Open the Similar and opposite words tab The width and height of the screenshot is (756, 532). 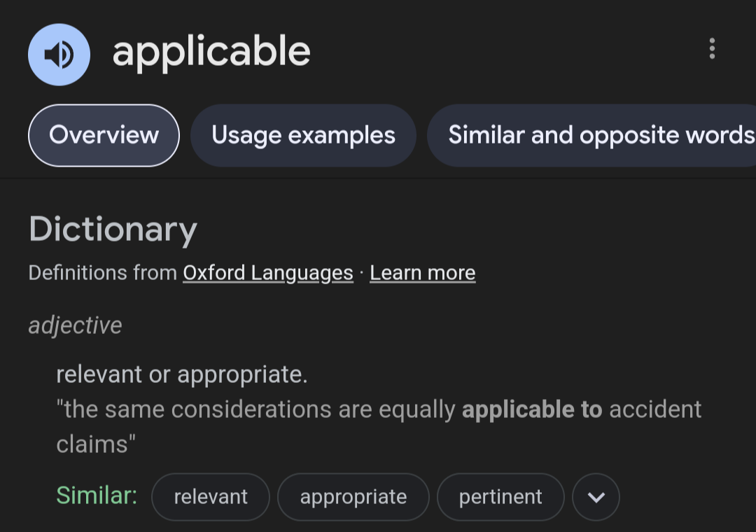(x=591, y=136)
